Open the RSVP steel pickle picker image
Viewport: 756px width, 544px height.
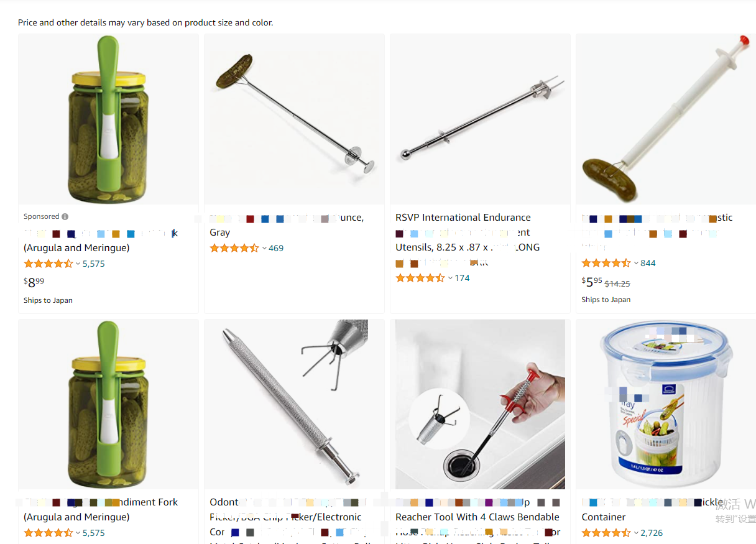pos(480,118)
